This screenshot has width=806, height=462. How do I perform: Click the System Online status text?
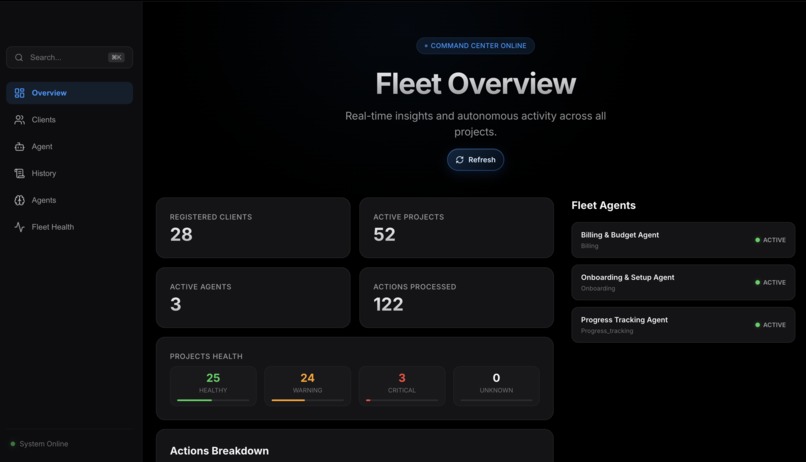[x=44, y=443]
